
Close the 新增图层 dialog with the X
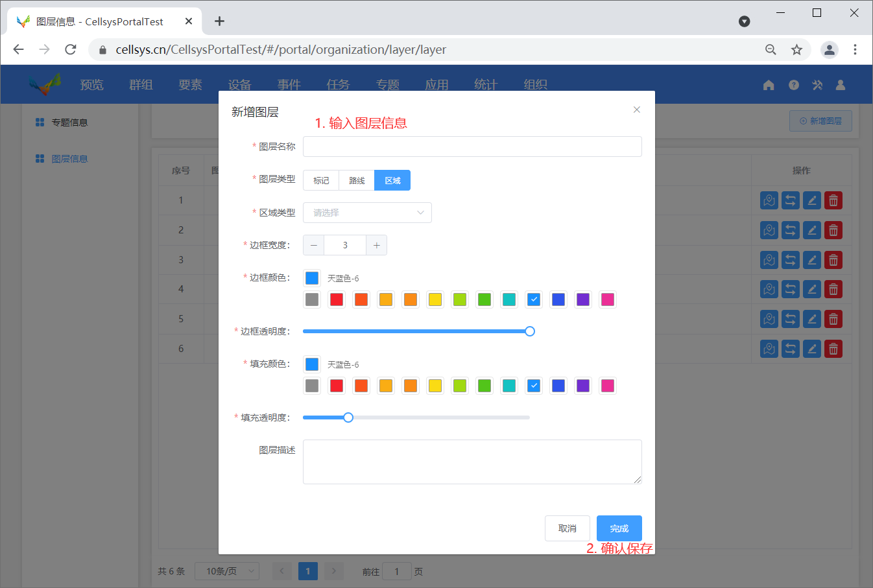[637, 110]
